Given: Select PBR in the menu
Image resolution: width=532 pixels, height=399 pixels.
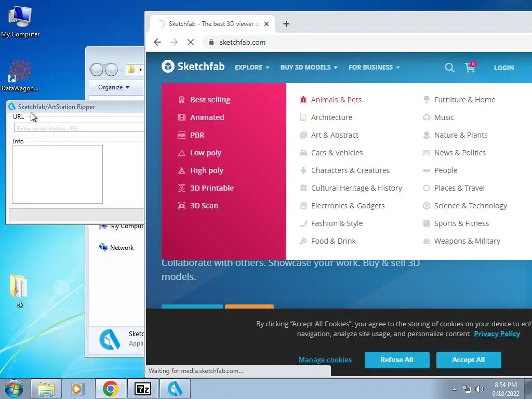Looking at the screenshot, I should 191,135.
